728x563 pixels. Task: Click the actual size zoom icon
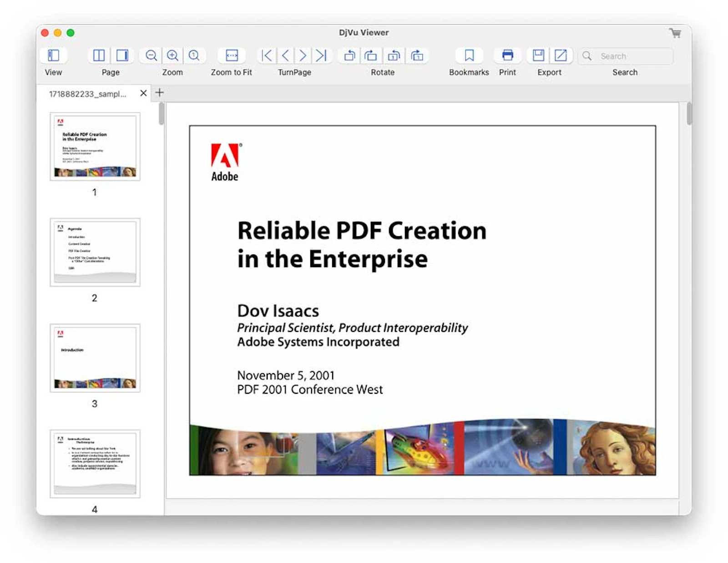point(194,56)
